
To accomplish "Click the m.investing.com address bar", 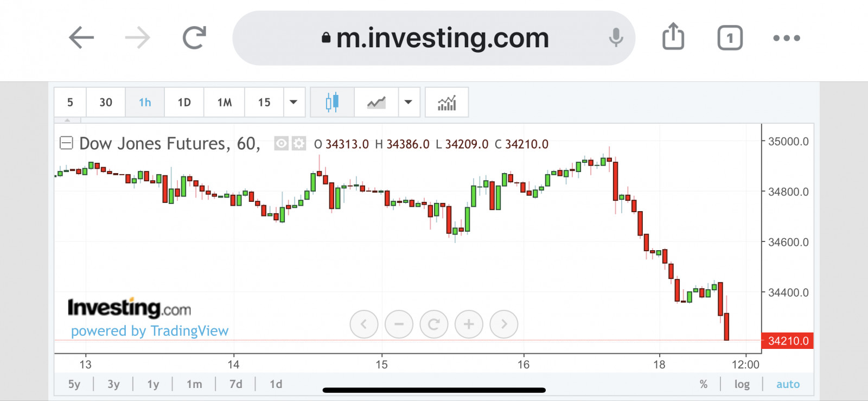I will (434, 38).
